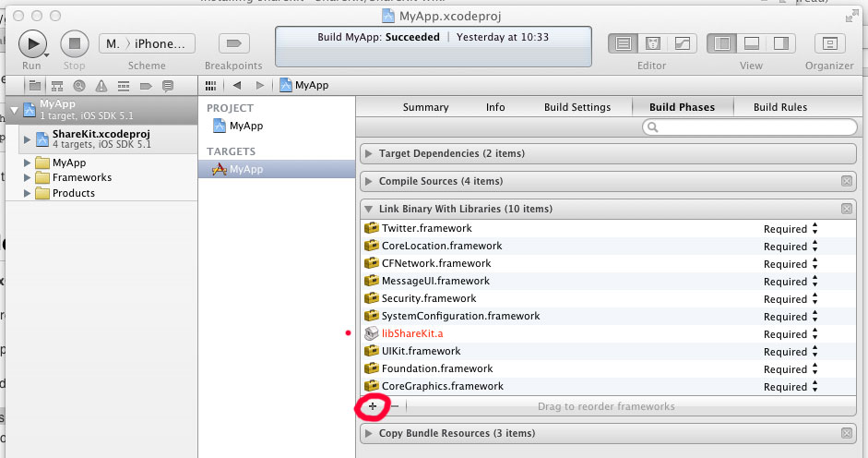The image size is (868, 458).
Task: Toggle the Utilities pane view button
Action: (781, 43)
